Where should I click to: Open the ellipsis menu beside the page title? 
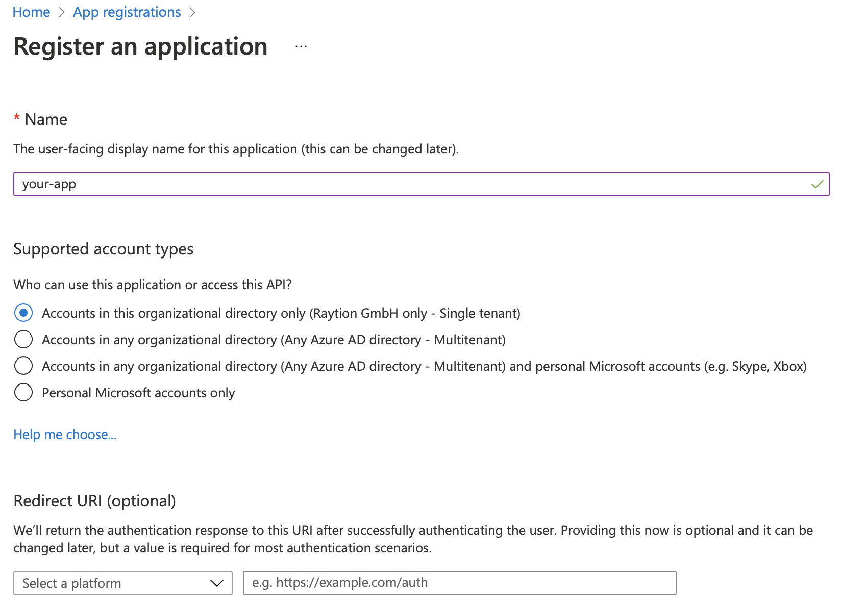(301, 46)
